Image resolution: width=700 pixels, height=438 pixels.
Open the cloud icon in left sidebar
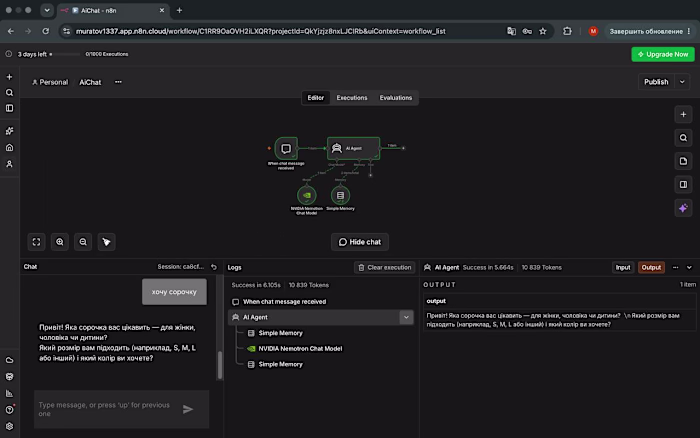(x=9, y=360)
